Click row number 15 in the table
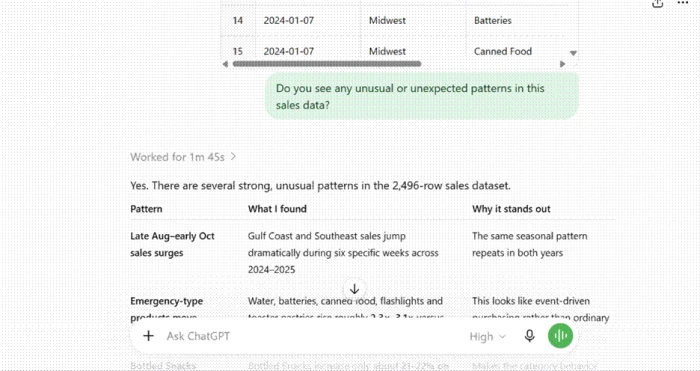Screen dimensions: 700x371 click(x=238, y=51)
